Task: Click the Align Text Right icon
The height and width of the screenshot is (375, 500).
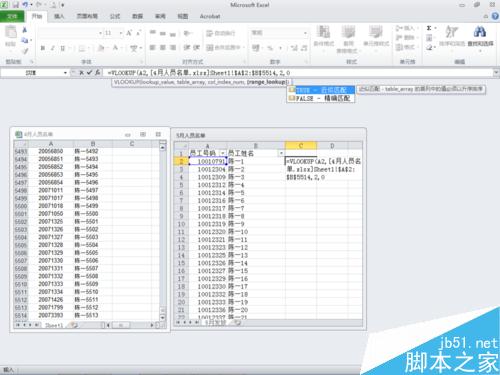Action: pyautogui.click(x=173, y=48)
